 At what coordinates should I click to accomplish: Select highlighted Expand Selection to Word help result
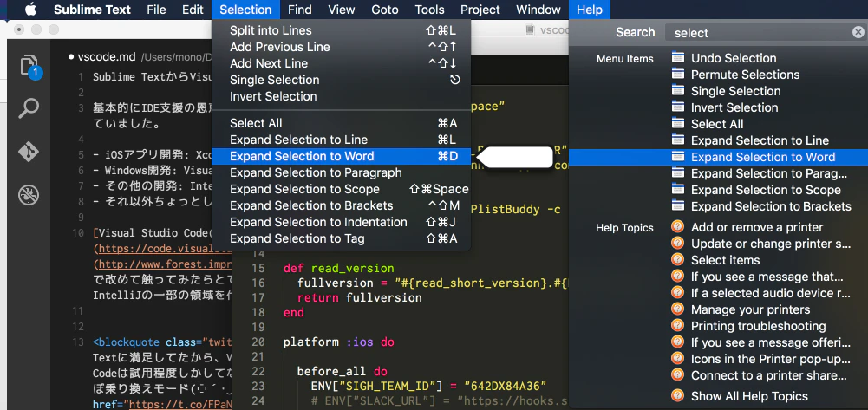[x=718, y=157]
